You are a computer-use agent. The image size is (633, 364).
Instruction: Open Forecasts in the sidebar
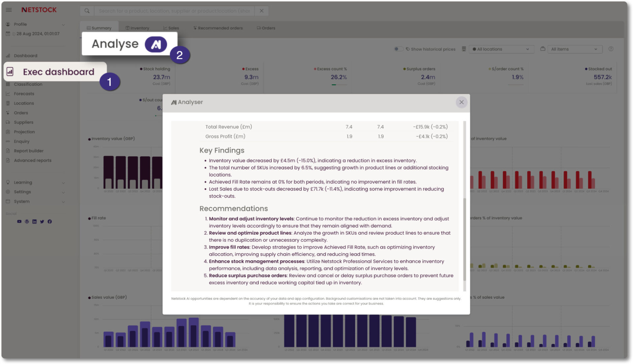[x=24, y=94]
